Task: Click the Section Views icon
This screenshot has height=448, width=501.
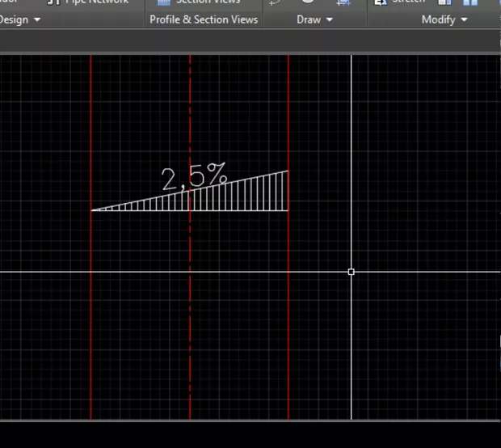Action: 164,2
